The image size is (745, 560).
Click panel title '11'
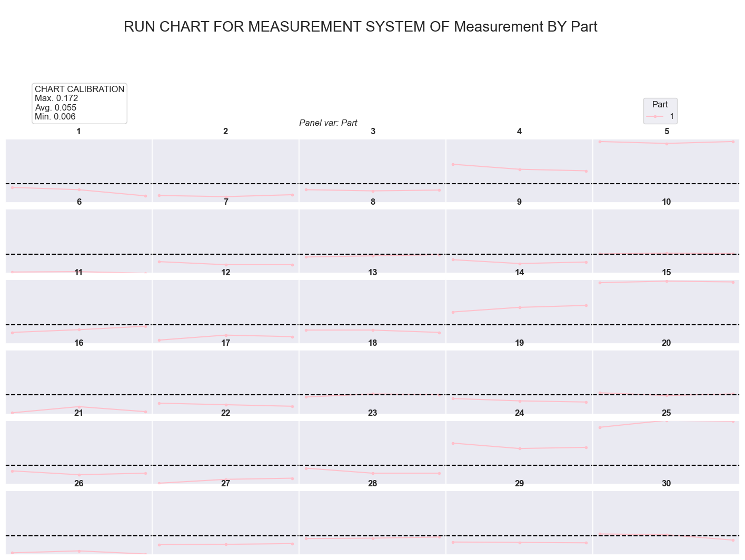coord(79,273)
